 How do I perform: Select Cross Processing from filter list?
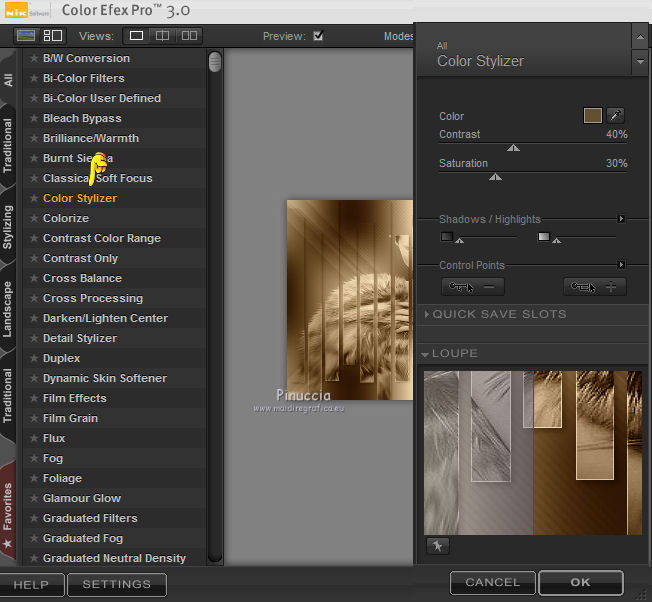click(x=92, y=298)
